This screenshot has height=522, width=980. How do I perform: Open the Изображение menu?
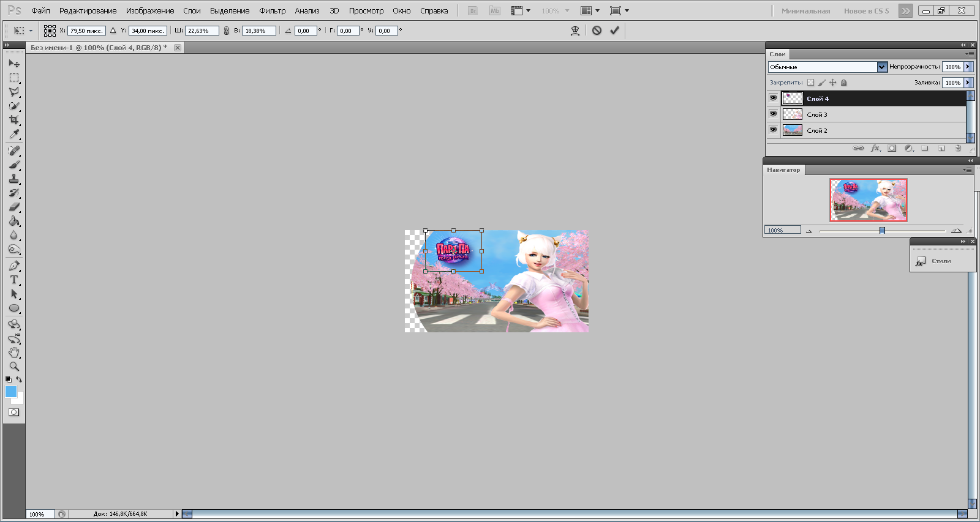(150, 11)
